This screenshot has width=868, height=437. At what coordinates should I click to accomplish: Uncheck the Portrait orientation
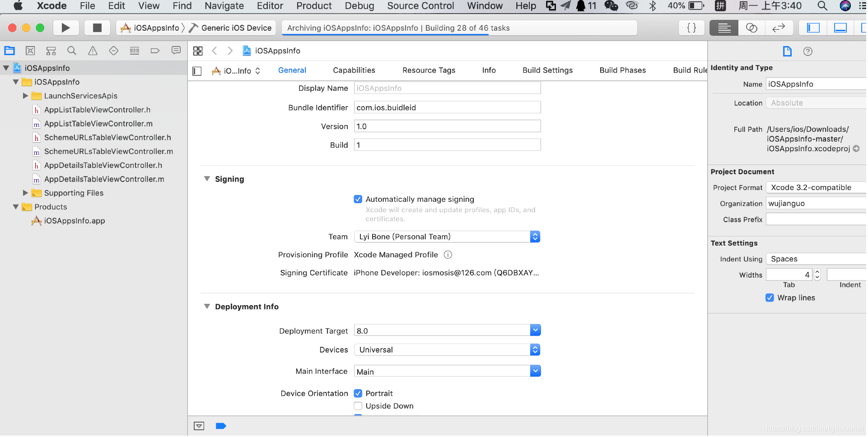(358, 394)
